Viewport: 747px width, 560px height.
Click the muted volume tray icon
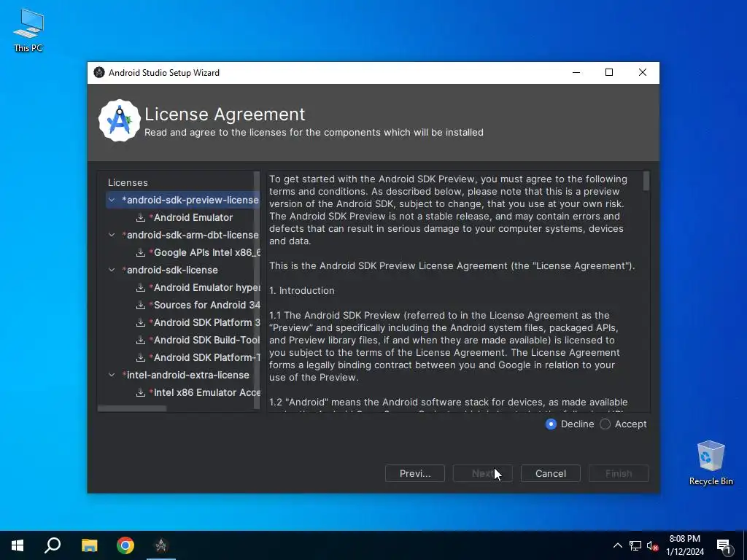(653, 545)
